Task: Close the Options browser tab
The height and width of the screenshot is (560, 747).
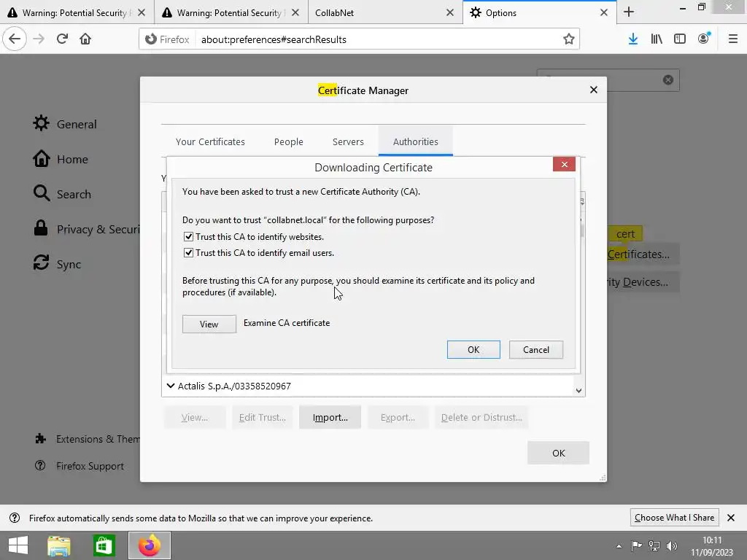Action: tap(604, 12)
